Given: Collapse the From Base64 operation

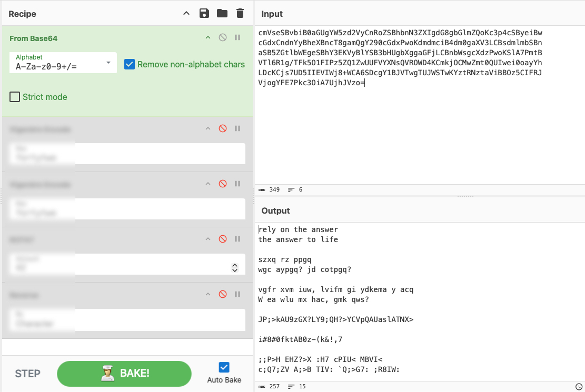Looking at the screenshot, I should coord(208,37).
